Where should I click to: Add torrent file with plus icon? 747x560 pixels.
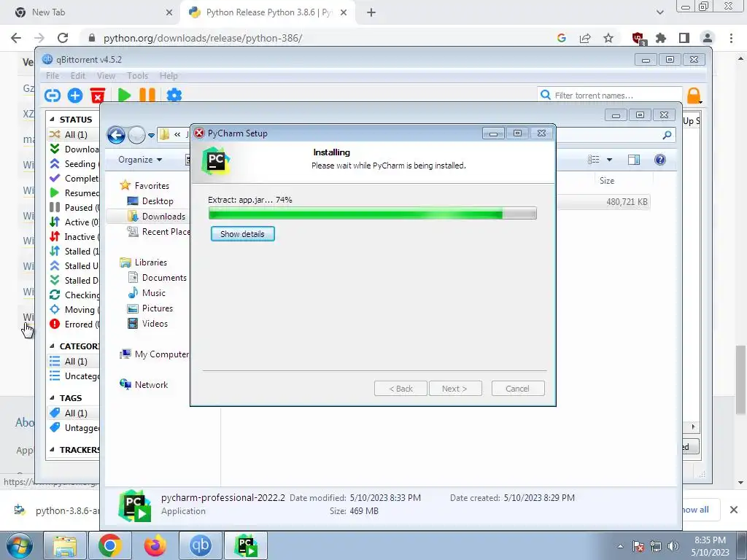[x=75, y=96]
